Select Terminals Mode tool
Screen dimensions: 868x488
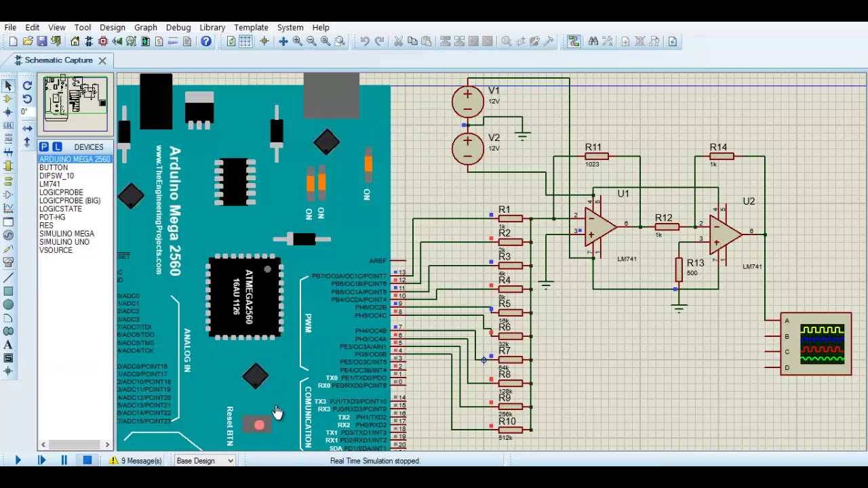coord(8,181)
